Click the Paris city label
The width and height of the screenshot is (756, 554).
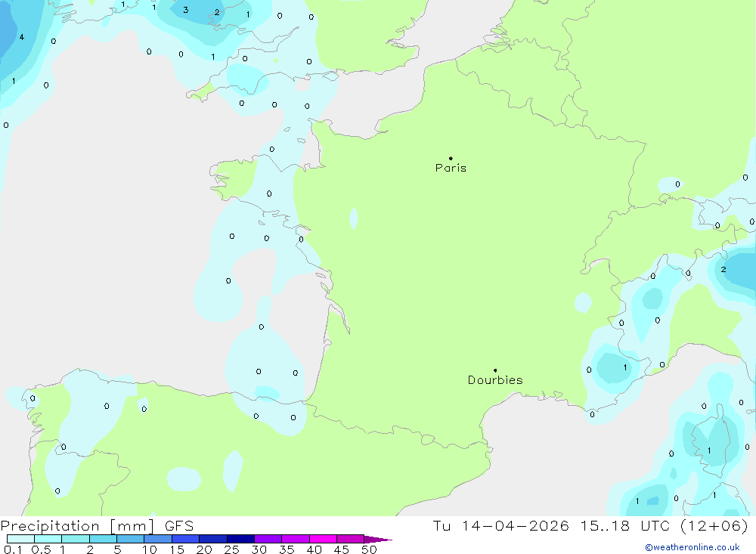(451, 168)
